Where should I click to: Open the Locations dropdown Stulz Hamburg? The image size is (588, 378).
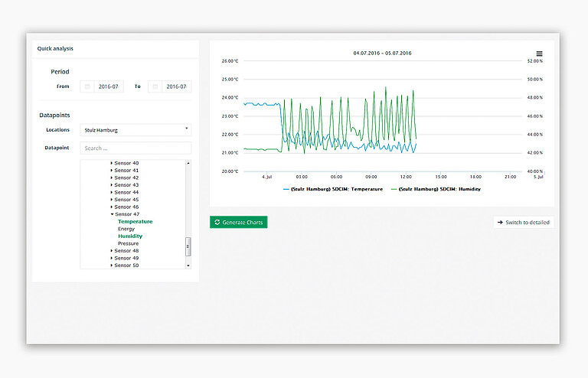coord(136,130)
